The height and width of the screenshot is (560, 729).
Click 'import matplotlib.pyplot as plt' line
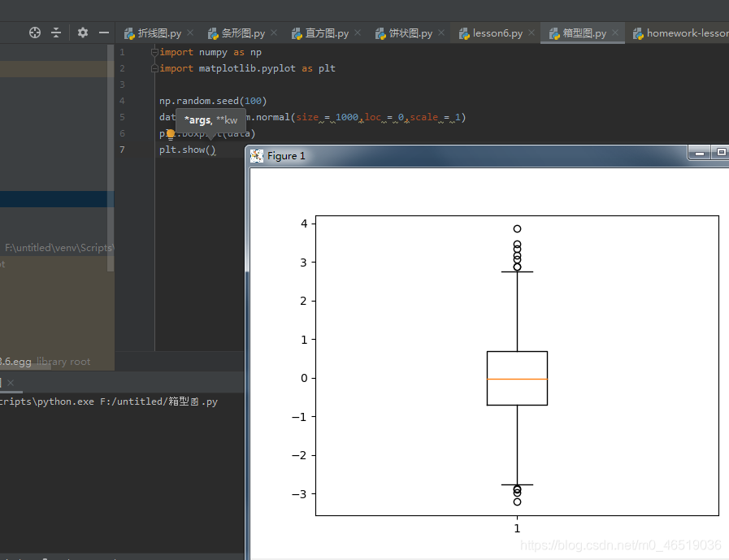[247, 68]
